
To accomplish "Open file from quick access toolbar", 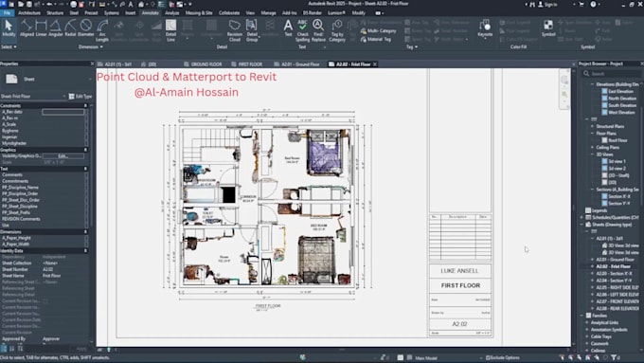I will pyautogui.click(x=21, y=4).
